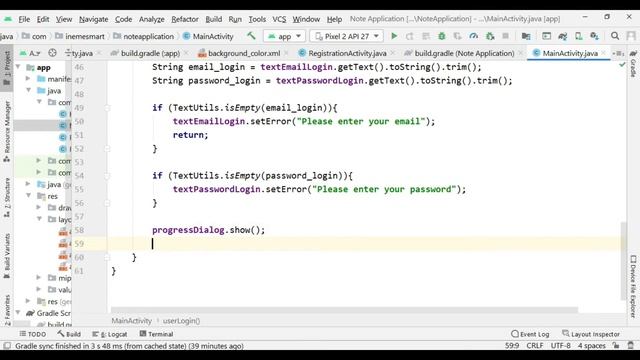The width and height of the screenshot is (640, 360).
Task: Open the Gradle panel on right edge
Action: (633, 63)
